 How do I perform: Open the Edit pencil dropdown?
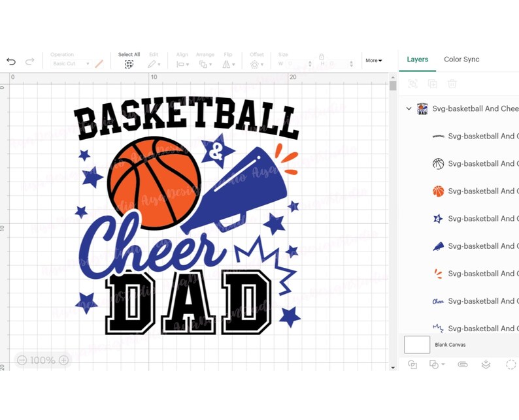coord(154,64)
